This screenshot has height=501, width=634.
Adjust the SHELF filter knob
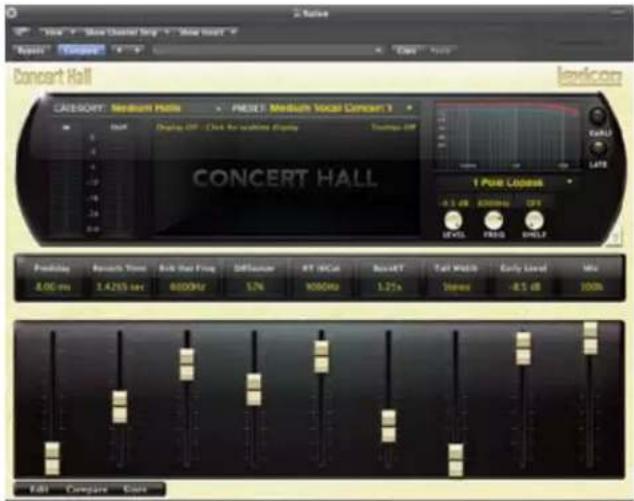(534, 220)
